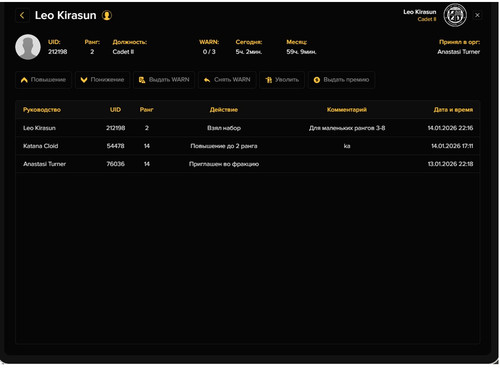This screenshot has width=500, height=371.
Task: Click the Дата и время column header
Action: pos(453,110)
